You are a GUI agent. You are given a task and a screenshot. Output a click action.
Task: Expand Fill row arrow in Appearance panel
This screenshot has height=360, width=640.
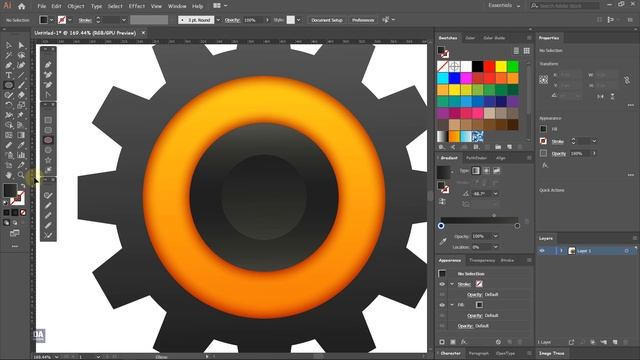pos(452,305)
